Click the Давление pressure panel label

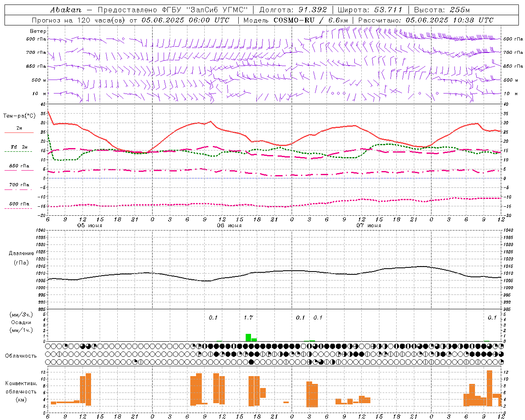tap(21, 253)
